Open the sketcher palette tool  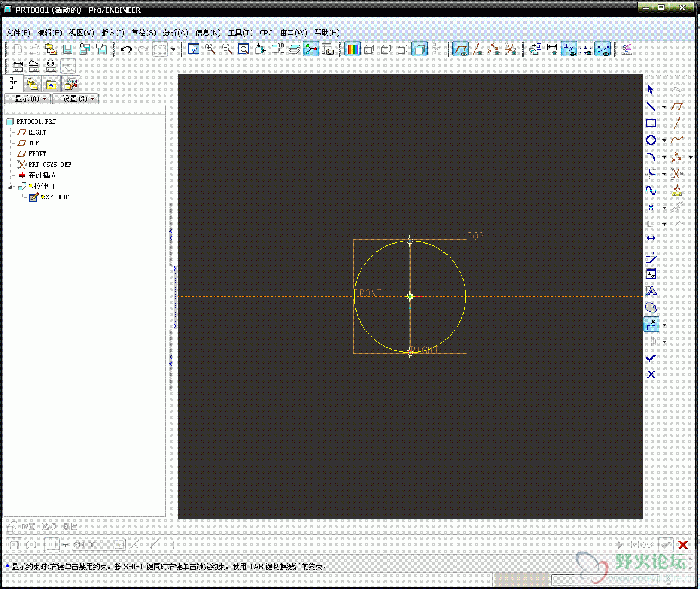click(651, 308)
